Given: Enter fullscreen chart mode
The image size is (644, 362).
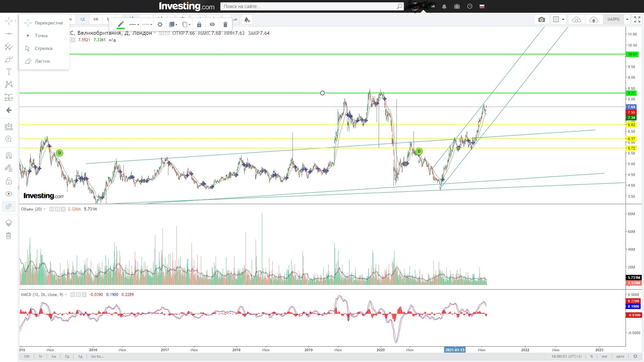Looking at the screenshot, I should [x=637, y=20].
